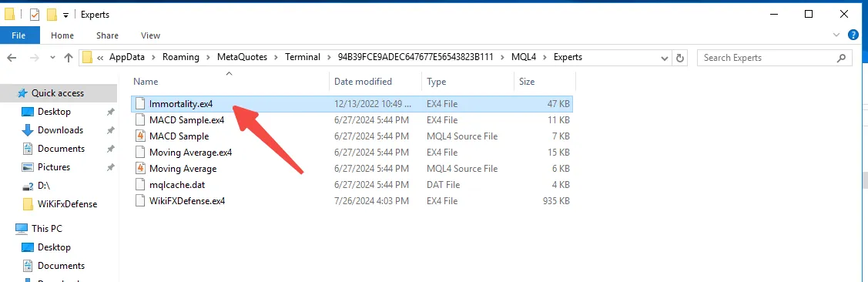Click the Back navigation arrow

coord(12,58)
